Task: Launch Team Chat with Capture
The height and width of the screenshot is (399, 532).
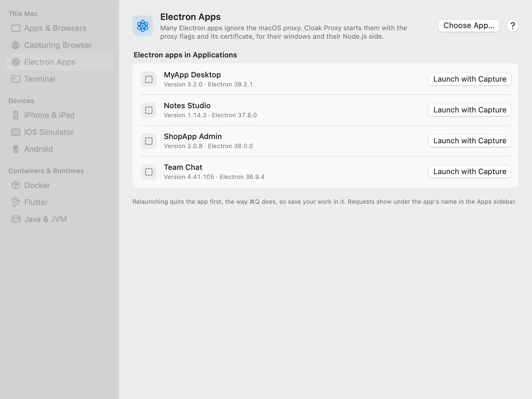Action: click(470, 172)
